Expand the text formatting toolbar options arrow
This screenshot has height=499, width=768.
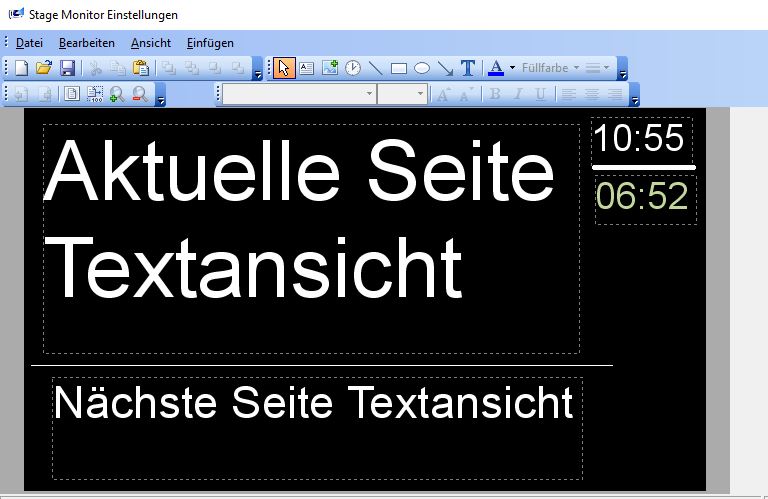click(x=635, y=95)
